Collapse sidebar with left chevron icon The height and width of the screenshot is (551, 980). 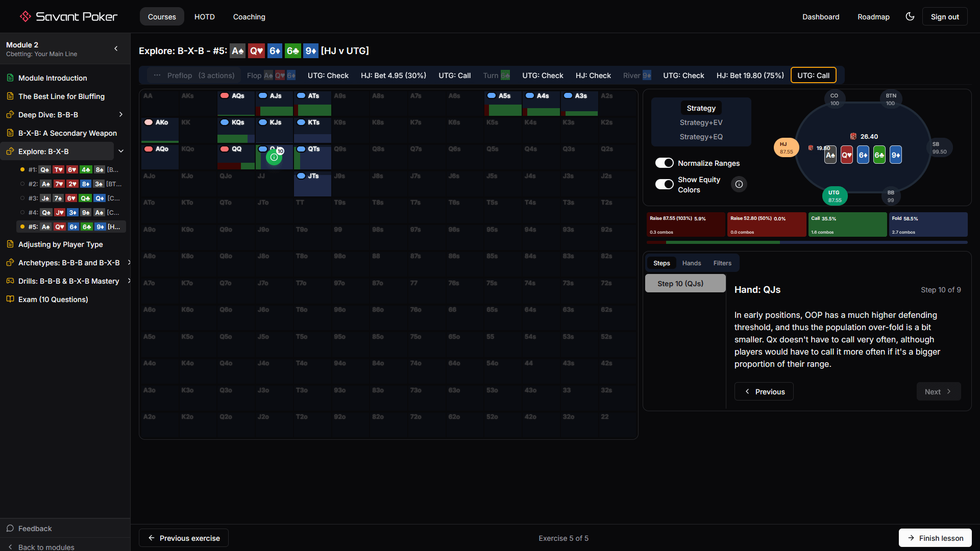pyautogui.click(x=116, y=48)
